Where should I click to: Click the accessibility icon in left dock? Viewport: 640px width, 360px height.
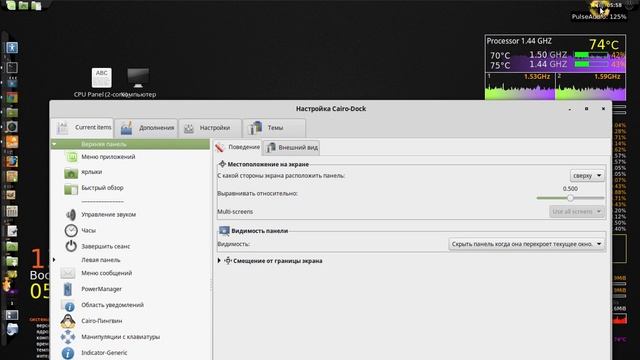(12, 47)
